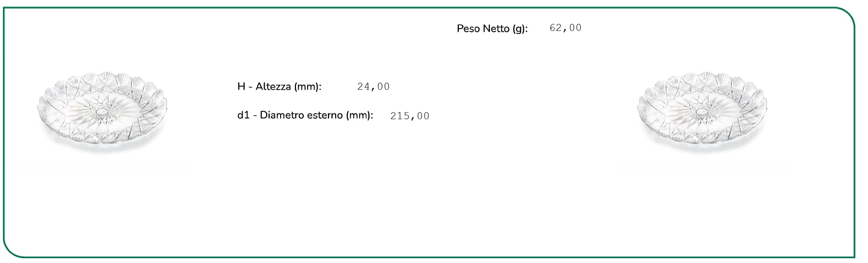The image size is (868, 263).
Task: Click the H letter of height label
Action: (241, 86)
